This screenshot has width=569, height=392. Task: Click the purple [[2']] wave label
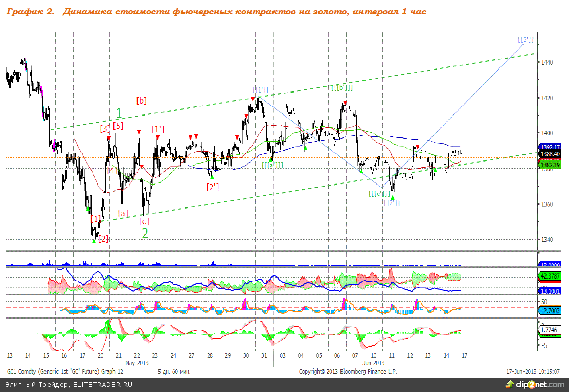(392, 203)
